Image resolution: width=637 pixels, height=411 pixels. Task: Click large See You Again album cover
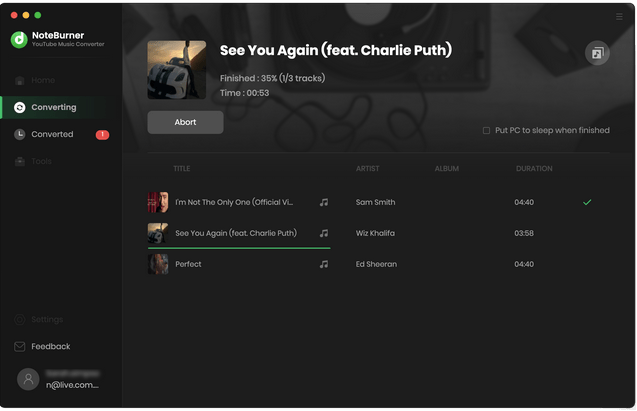tap(177, 70)
